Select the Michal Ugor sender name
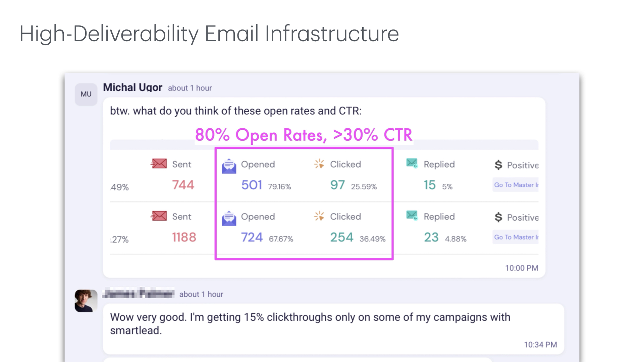This screenshot has width=644, height=362. pos(132,87)
